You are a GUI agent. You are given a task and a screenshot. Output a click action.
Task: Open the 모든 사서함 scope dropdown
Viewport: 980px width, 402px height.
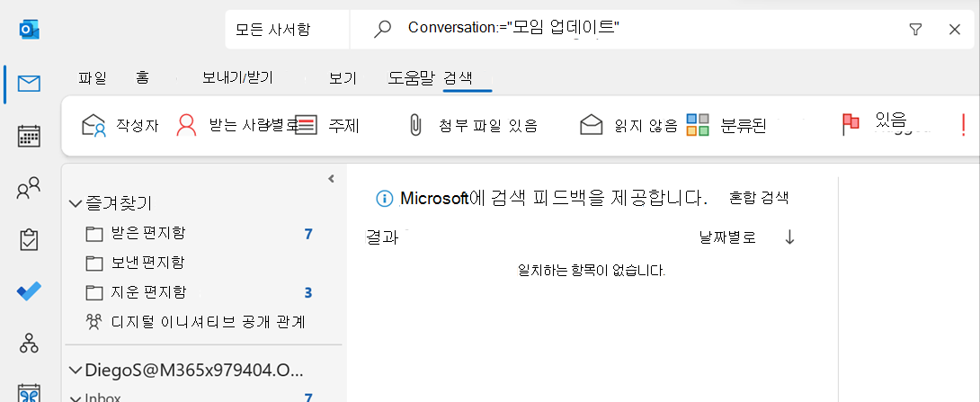[x=287, y=29]
